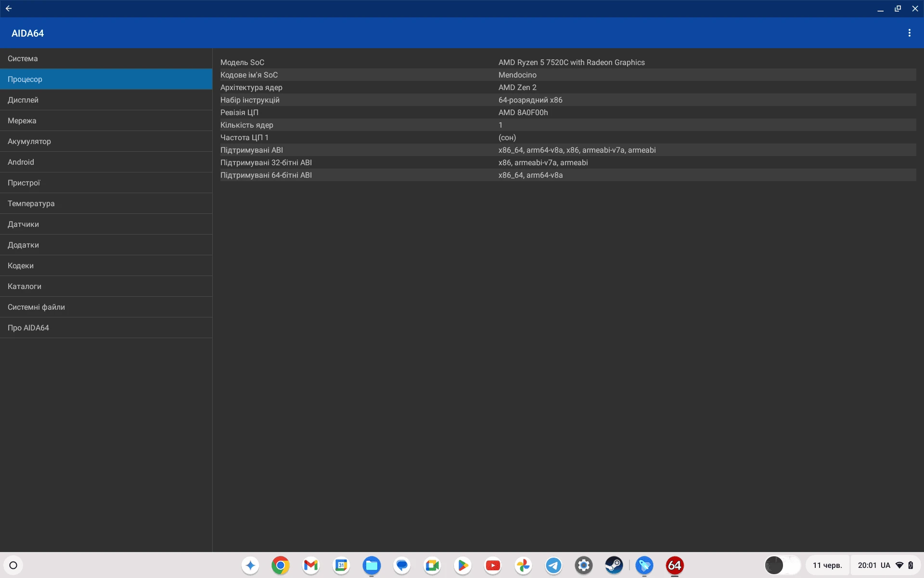Viewport: 924px width, 578px height.
Task: Open the Пристрої section
Action: [106, 183]
